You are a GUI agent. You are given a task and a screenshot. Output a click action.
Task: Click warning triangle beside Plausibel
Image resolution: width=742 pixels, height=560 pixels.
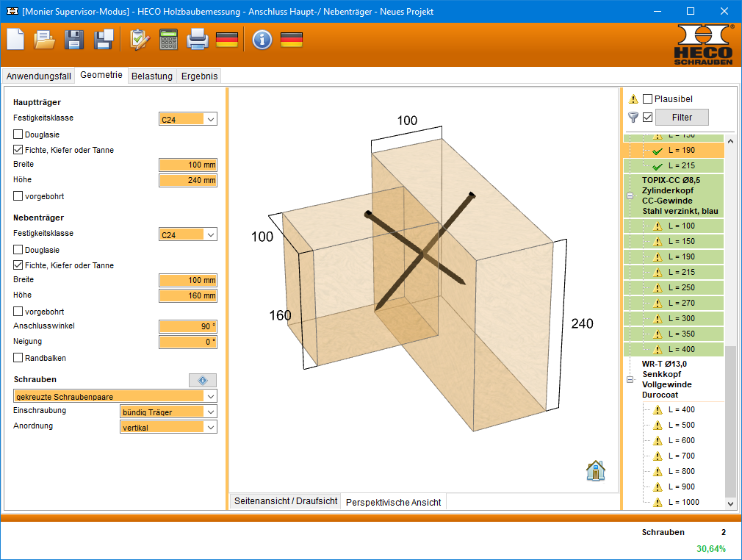[633, 99]
